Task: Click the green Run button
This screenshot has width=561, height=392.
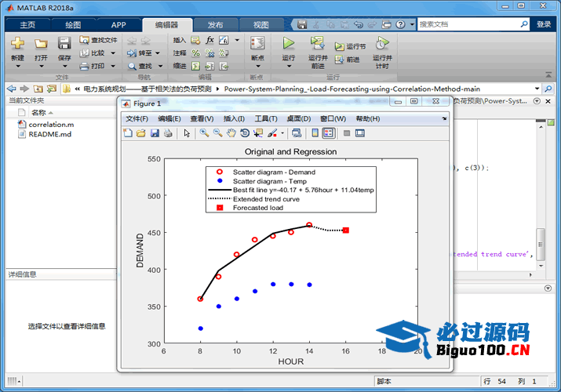Action: 289,44
